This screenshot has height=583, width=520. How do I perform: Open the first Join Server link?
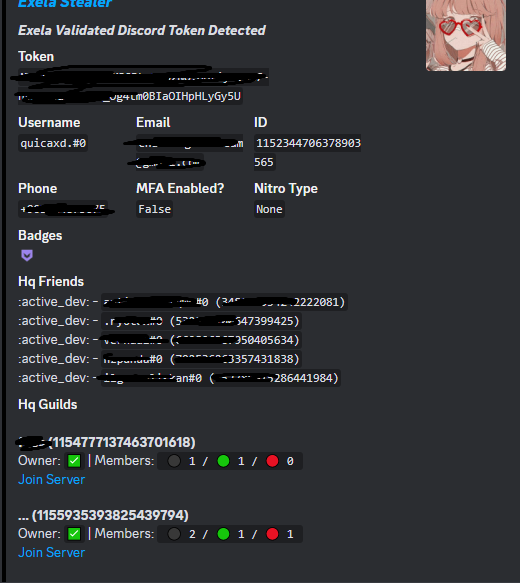pyautogui.click(x=51, y=479)
